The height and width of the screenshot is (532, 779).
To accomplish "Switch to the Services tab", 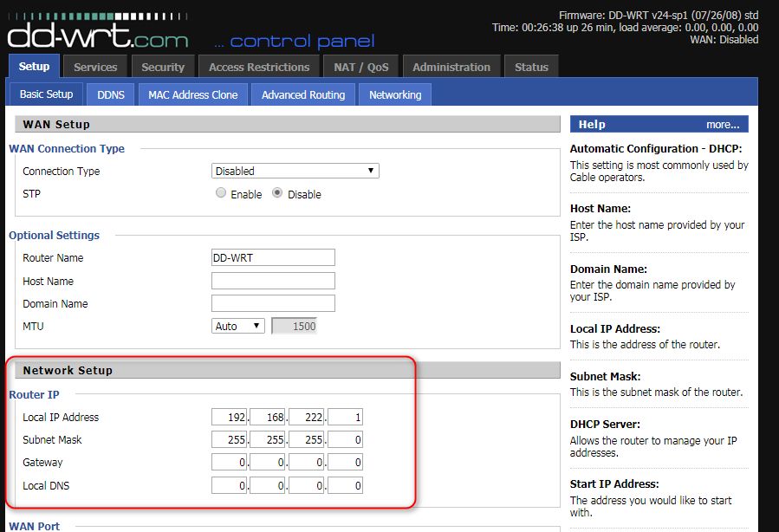I will tap(95, 66).
